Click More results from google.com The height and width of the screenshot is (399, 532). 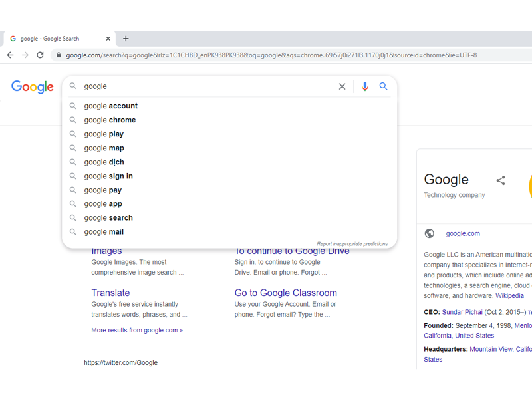137,330
